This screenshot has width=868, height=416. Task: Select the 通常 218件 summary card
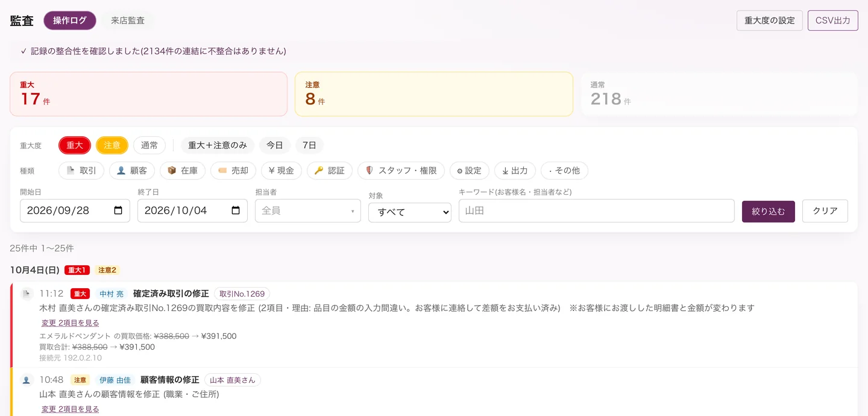[719, 94]
